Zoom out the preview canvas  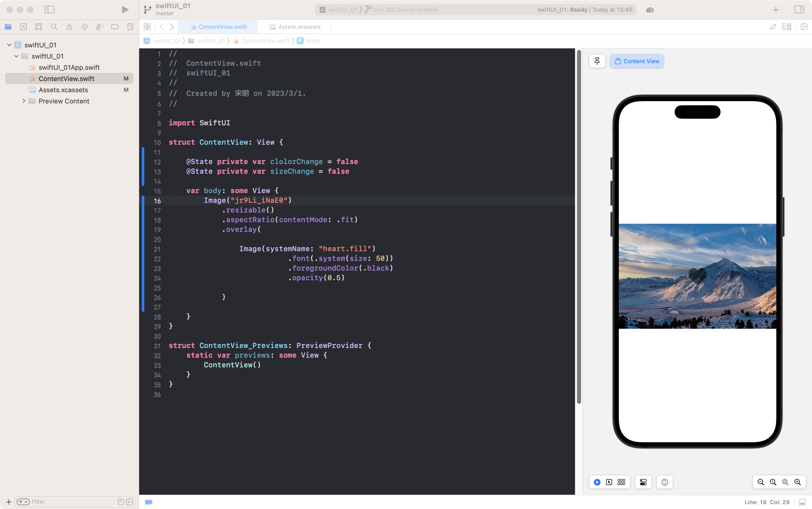coord(761,482)
